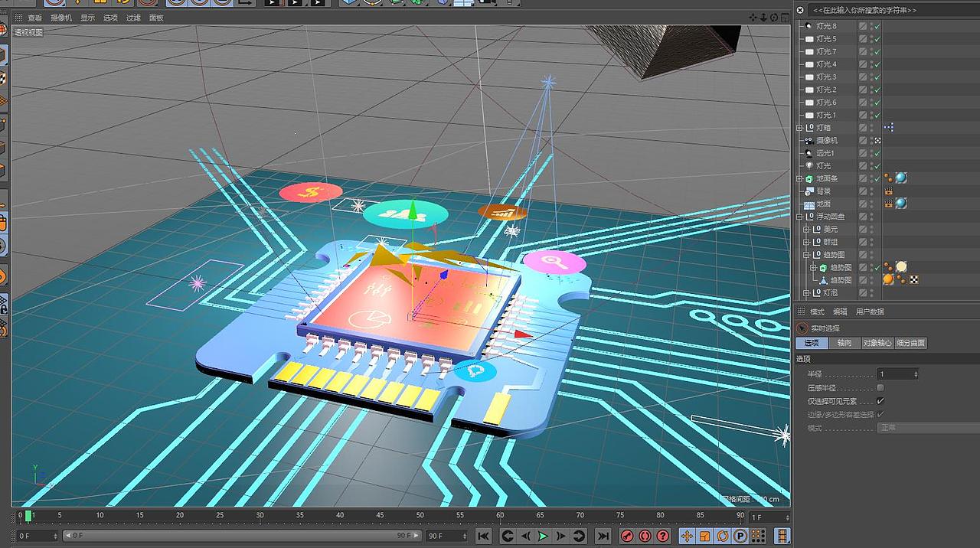
Task: Select blue sphere material tag on 地面 row
Action: click(x=901, y=204)
